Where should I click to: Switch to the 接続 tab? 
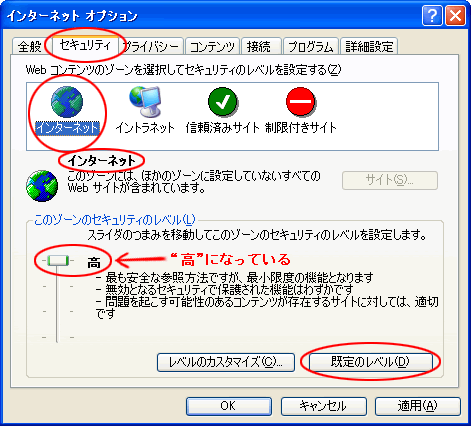pos(262,46)
